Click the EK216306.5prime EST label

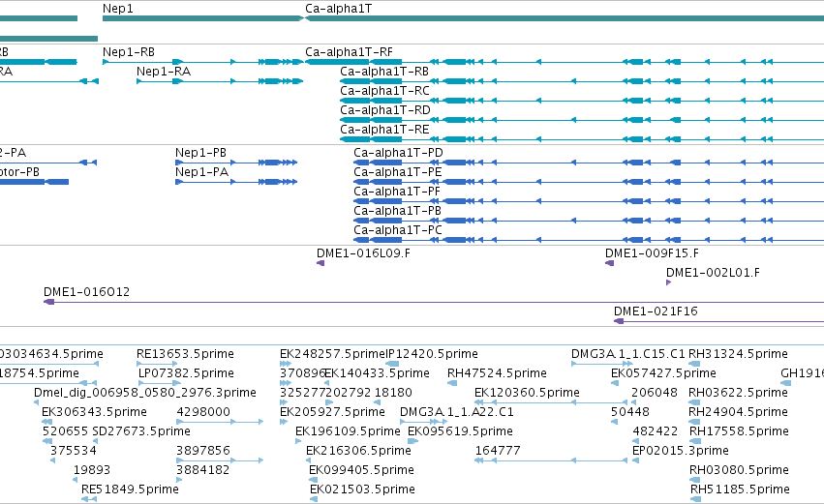click(x=358, y=452)
